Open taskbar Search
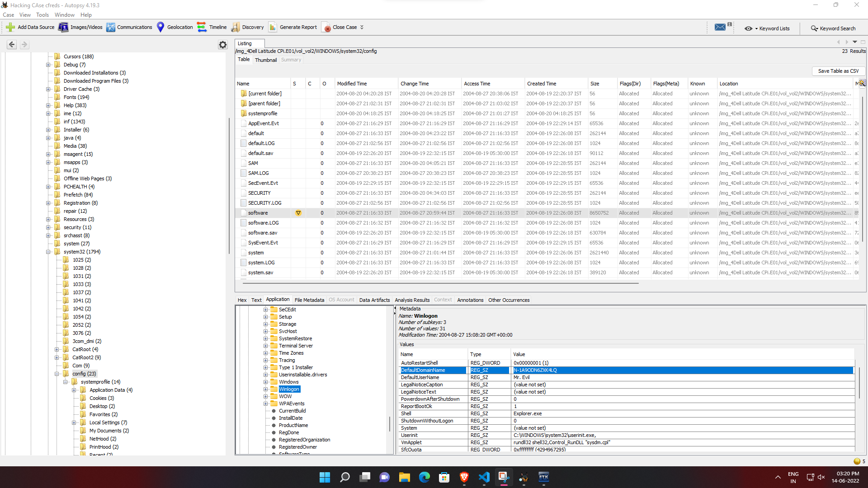Screen dimensions: 868x488 [x=345, y=477]
